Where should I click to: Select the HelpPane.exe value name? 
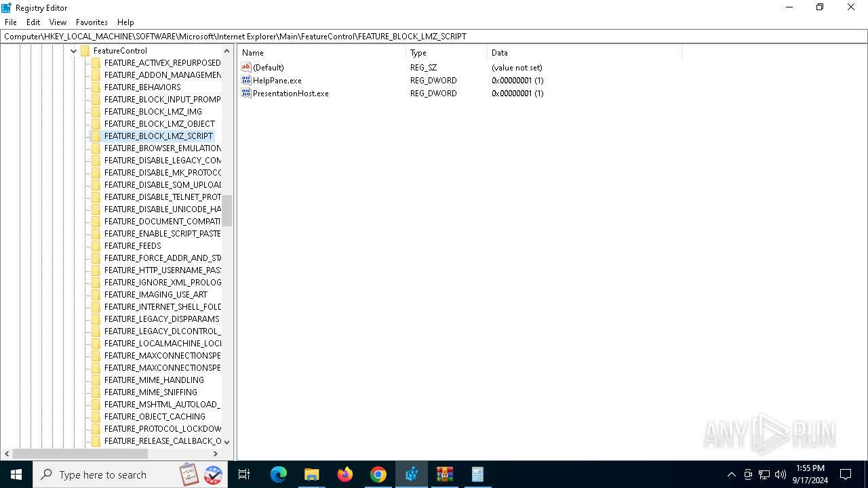click(277, 81)
